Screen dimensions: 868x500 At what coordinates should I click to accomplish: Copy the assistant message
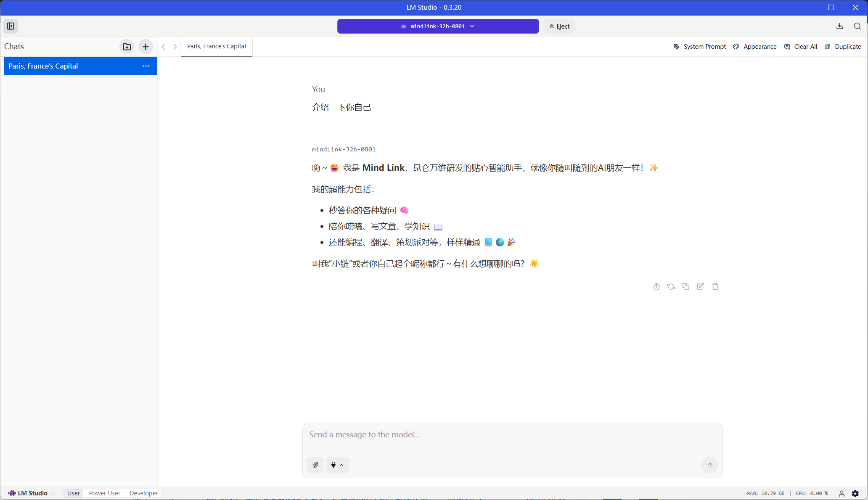(685, 287)
